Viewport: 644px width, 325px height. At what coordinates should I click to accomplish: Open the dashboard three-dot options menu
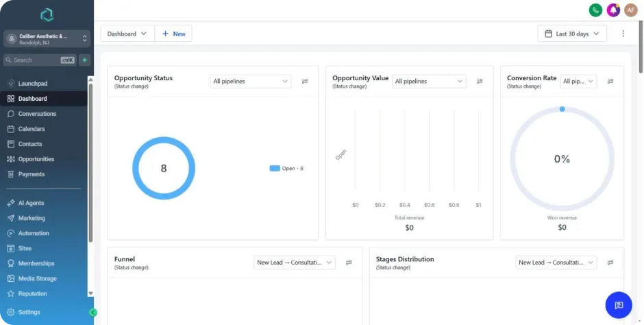pos(623,34)
